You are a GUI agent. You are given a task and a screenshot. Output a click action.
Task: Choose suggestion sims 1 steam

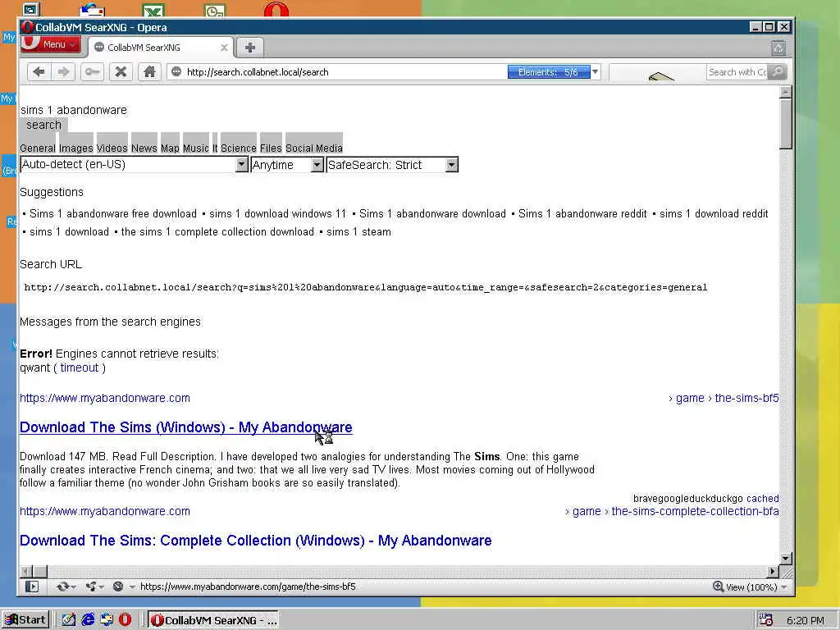359,232
